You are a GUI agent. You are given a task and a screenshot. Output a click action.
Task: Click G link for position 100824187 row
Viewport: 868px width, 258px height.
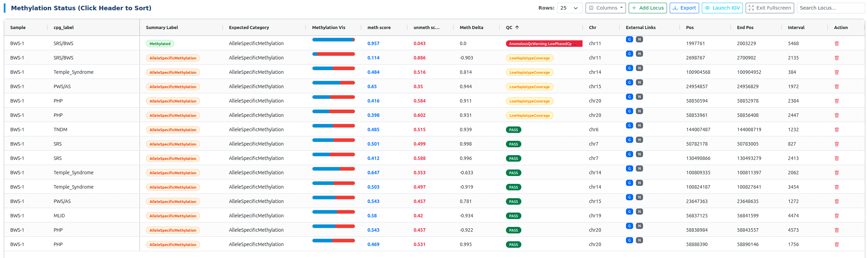pos(629,183)
